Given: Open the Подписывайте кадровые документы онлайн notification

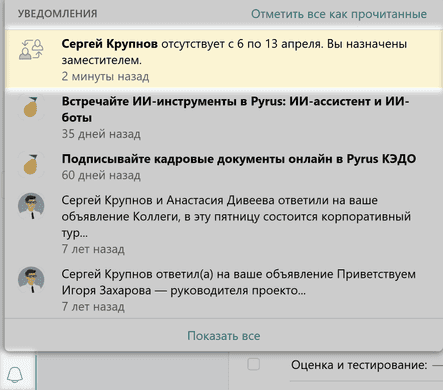Looking at the screenshot, I should pos(224,166).
